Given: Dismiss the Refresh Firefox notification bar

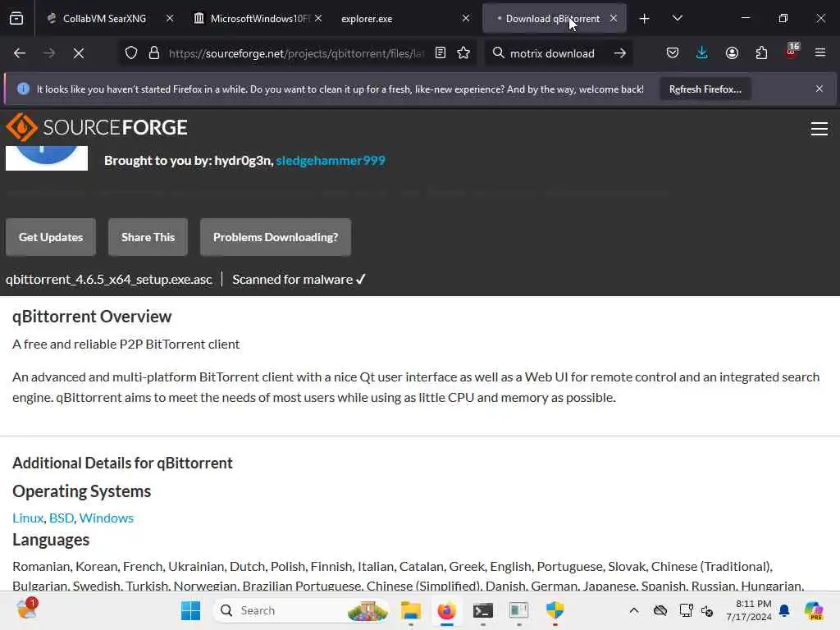Looking at the screenshot, I should point(819,89).
